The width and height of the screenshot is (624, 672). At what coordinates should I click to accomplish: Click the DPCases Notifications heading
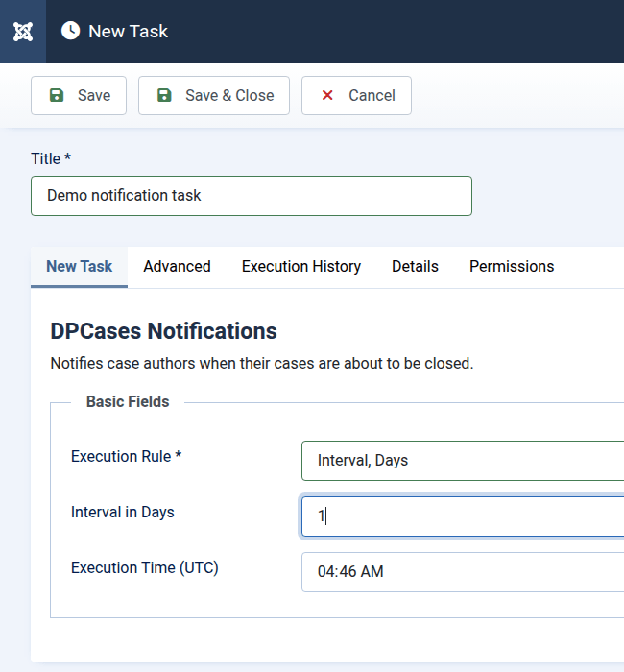tap(163, 332)
